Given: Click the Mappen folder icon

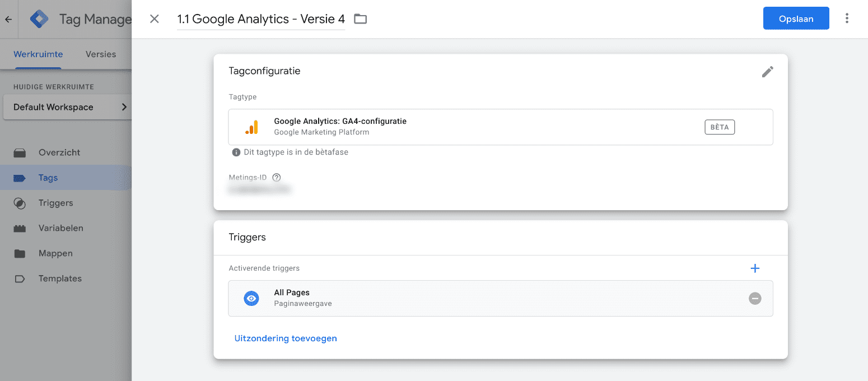Looking at the screenshot, I should tap(20, 254).
